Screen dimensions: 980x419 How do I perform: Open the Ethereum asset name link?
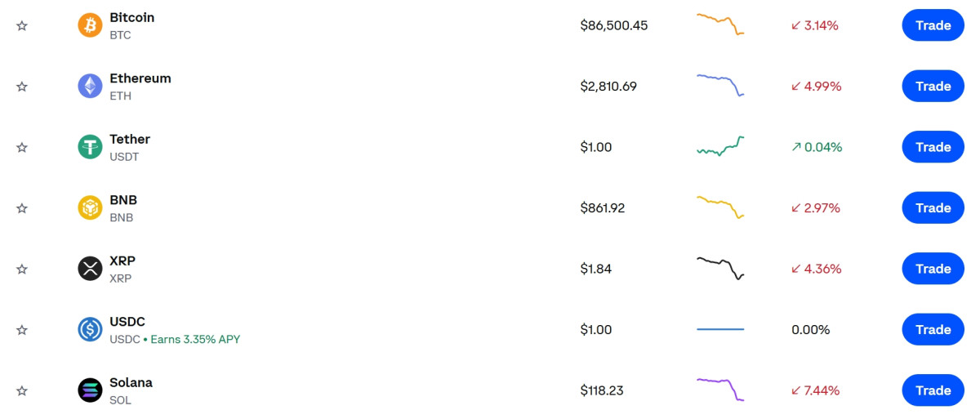pos(140,78)
